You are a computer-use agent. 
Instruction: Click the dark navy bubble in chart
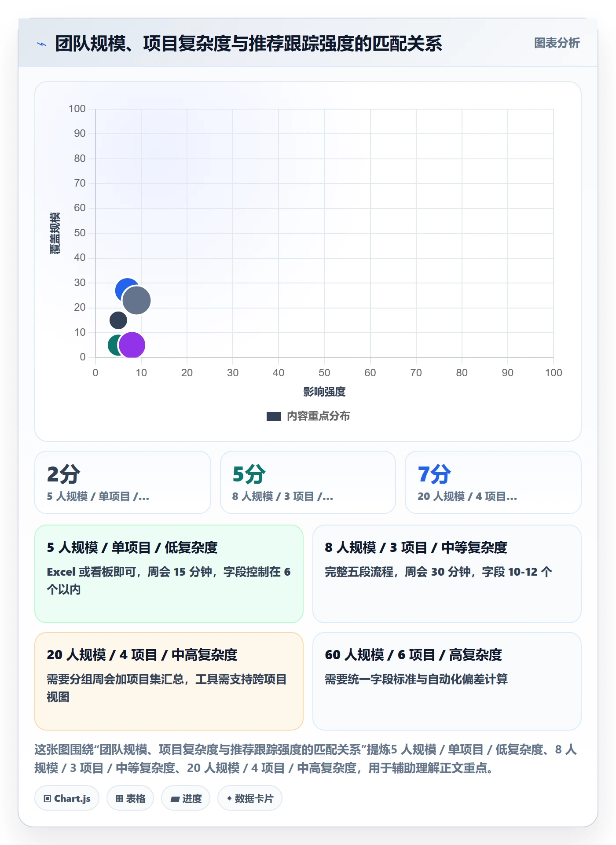coord(118,320)
